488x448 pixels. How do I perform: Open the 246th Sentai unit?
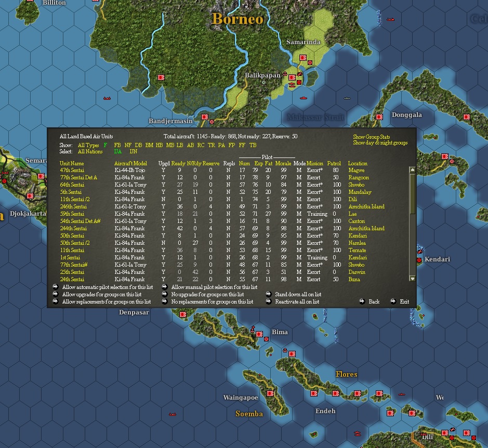pyautogui.click(x=73, y=207)
